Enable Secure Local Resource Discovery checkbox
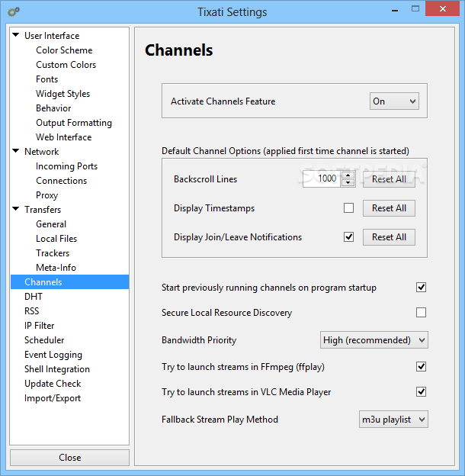This screenshot has height=476, width=465. pyautogui.click(x=421, y=313)
